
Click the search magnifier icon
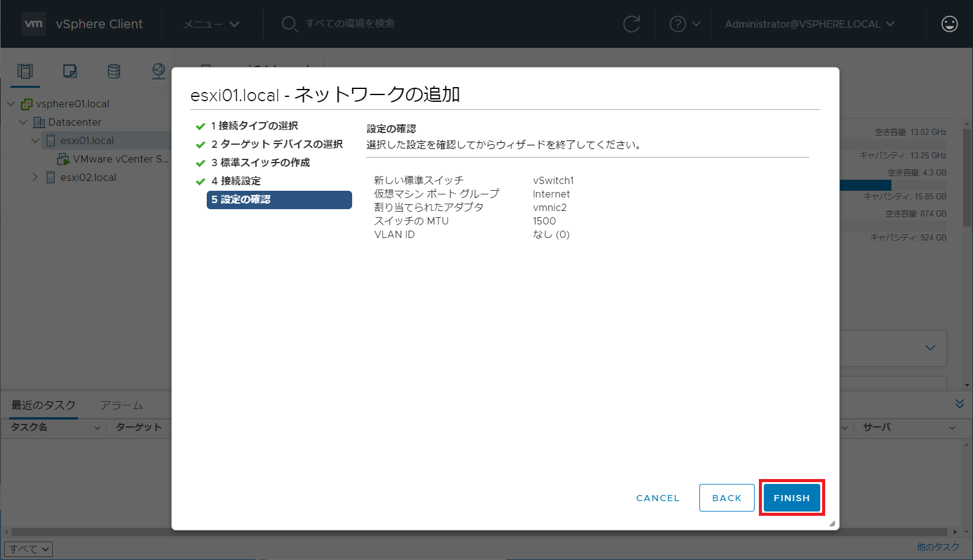point(290,24)
